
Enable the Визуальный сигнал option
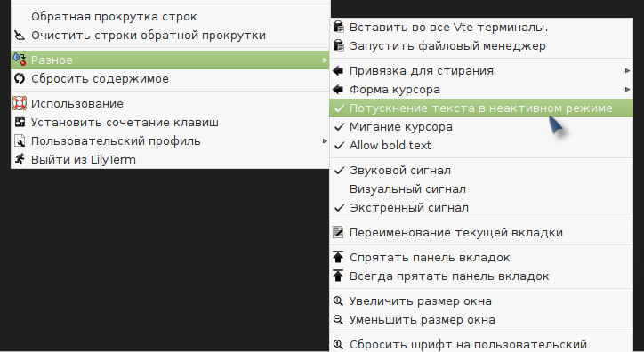pyautogui.click(x=481, y=188)
